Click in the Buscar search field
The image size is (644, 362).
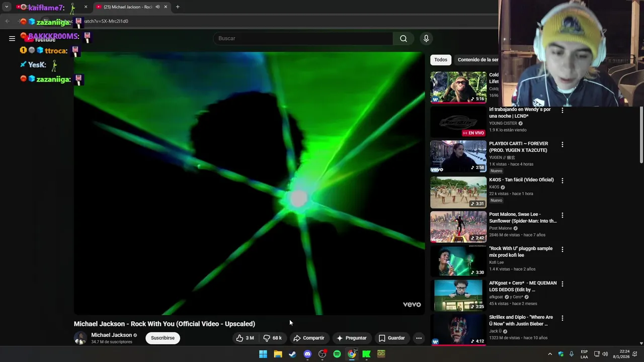[x=303, y=38]
